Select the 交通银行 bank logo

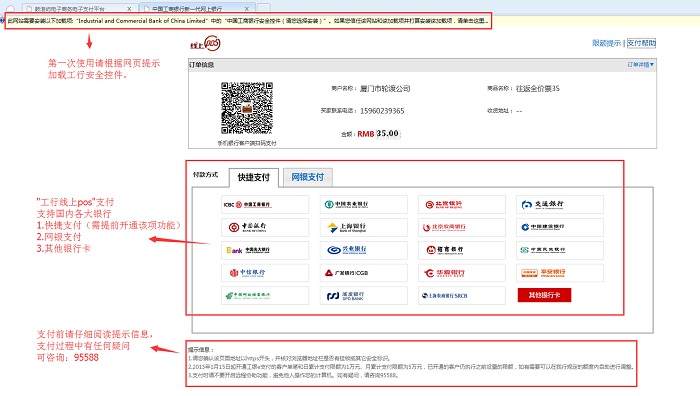(560, 204)
